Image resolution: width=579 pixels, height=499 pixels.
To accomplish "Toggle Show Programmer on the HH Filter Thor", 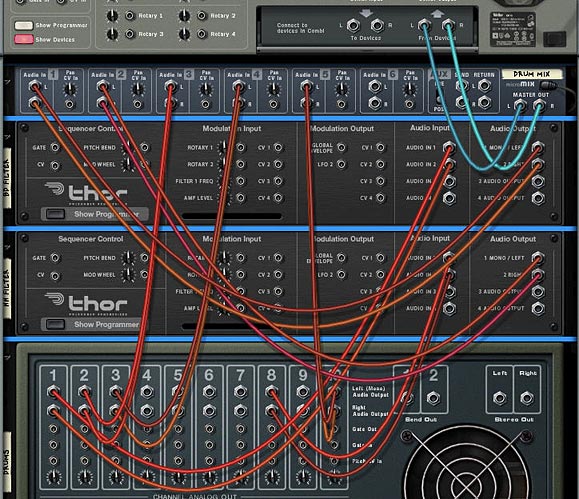I will [55, 325].
